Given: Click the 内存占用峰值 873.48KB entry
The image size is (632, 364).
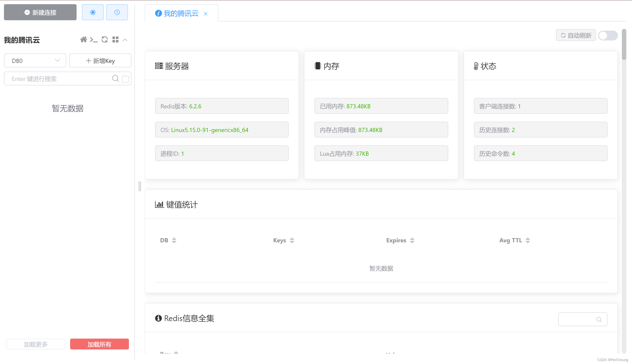Looking at the screenshot, I should tap(381, 130).
